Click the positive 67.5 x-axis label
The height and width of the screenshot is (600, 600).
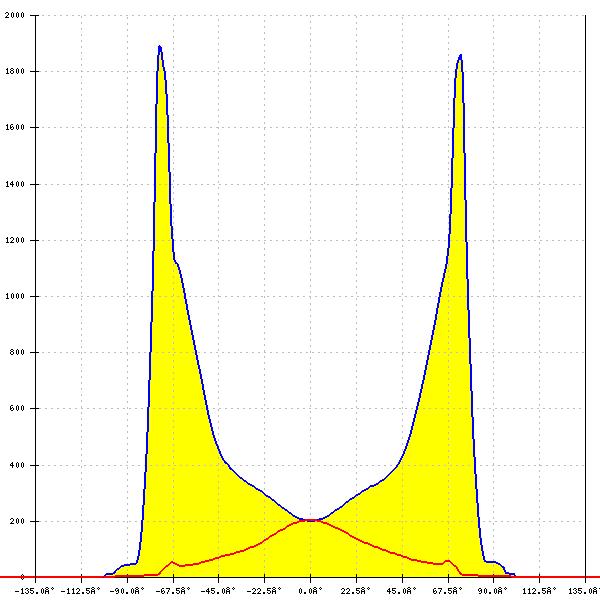(447, 591)
